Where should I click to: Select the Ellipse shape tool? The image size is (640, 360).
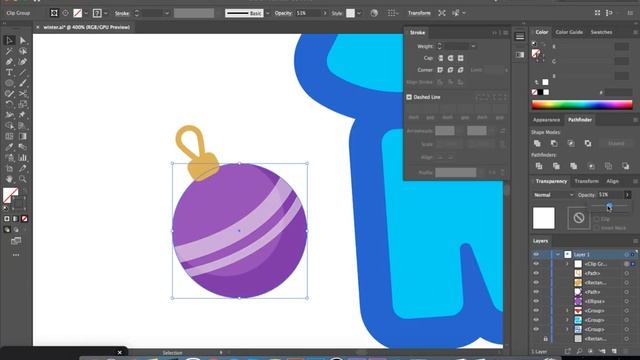click(x=9, y=83)
